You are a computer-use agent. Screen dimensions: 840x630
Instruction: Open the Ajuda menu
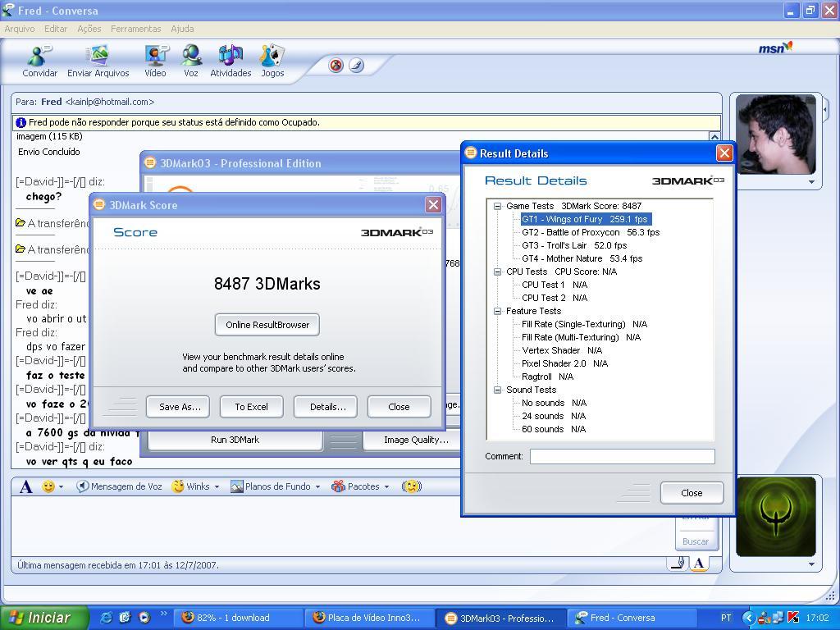182,29
